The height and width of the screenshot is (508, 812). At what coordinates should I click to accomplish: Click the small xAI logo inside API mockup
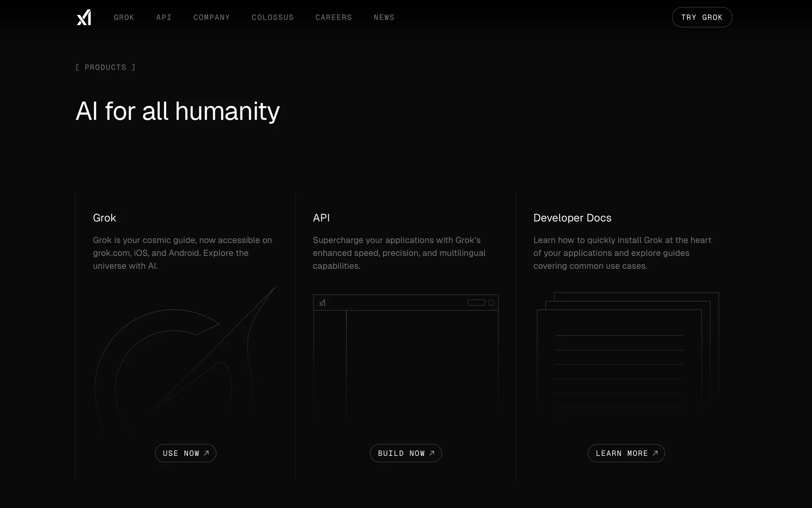pyautogui.click(x=322, y=303)
